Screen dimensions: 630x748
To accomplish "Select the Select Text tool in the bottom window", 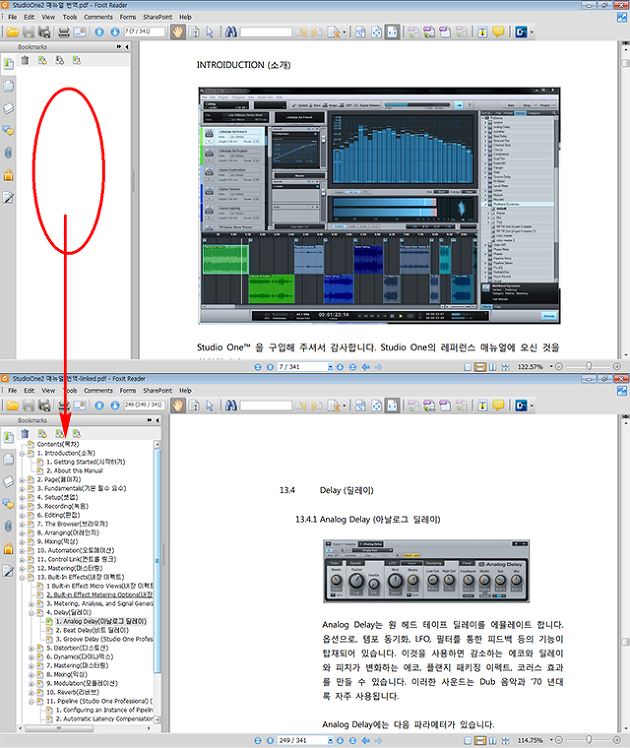I will pos(194,405).
